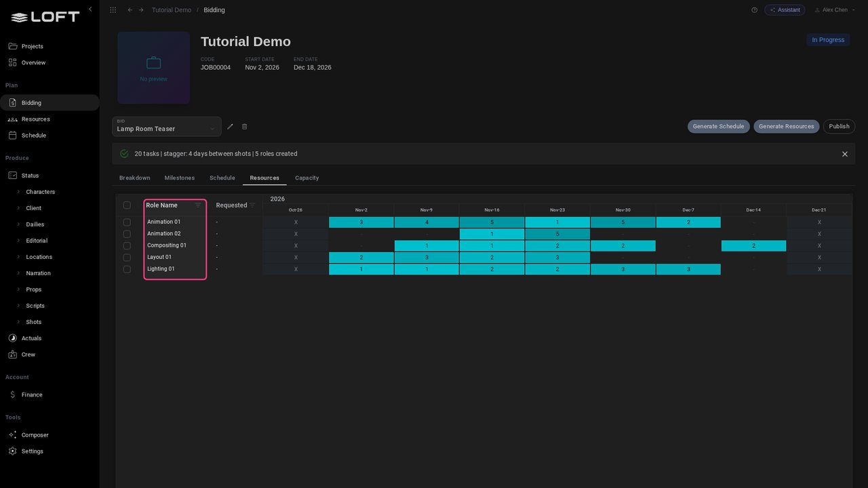Open Composer in the Tools section
The image size is (868, 488).
coord(50,435)
